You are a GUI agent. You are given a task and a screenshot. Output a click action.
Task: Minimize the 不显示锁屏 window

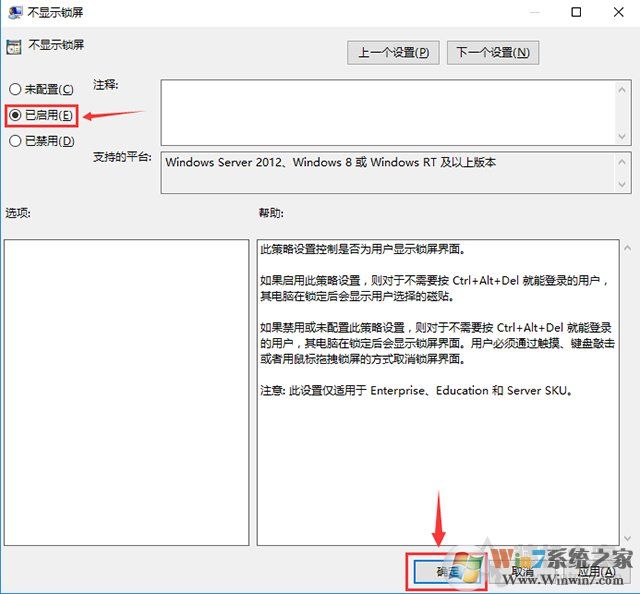coord(535,12)
